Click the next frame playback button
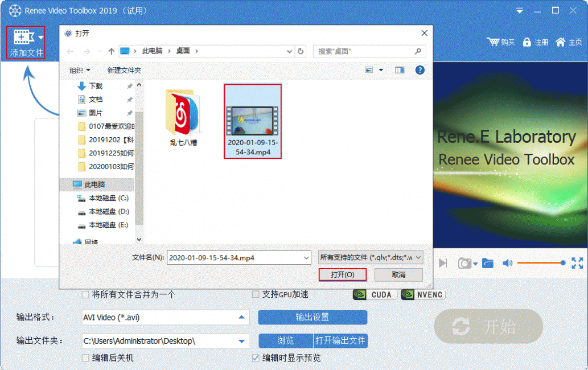The height and width of the screenshot is (370, 588). click(x=443, y=263)
